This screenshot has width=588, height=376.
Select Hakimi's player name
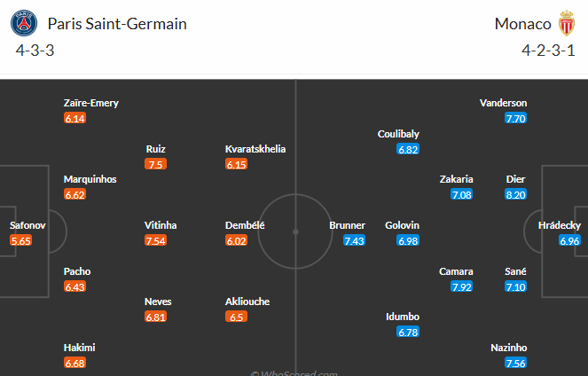click(80, 348)
